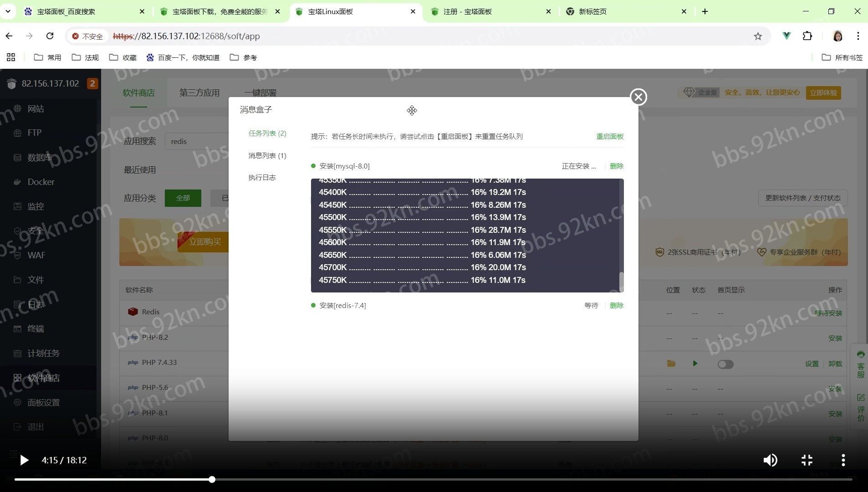Click the orange notification badge 2
Image resolution: width=868 pixels, height=492 pixels.
[x=92, y=83]
